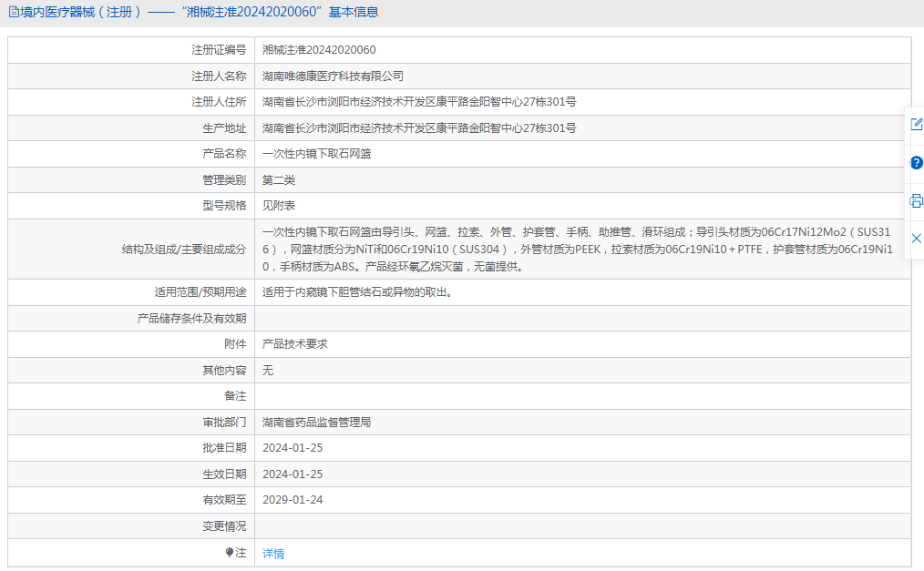This screenshot has height=571, width=924.
Task: Click the structure composition description text
Action: pyautogui.click(x=578, y=249)
